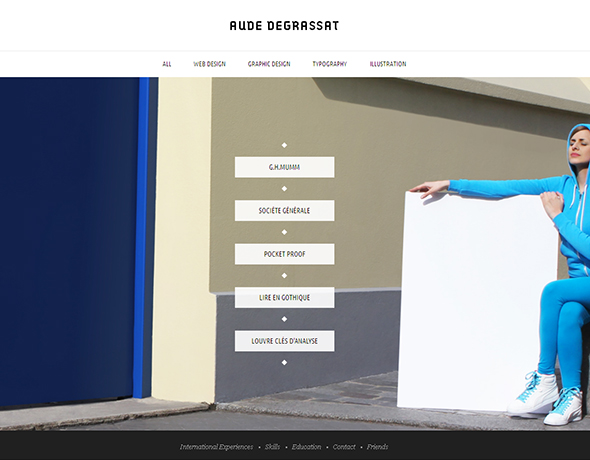
Task: Open the Contact footer link
Action: click(344, 447)
